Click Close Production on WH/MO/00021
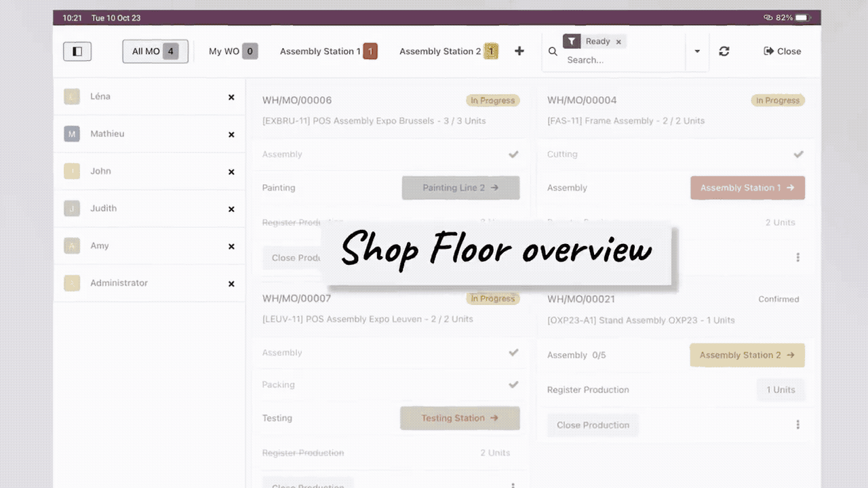This screenshot has width=868, height=488. click(x=593, y=425)
